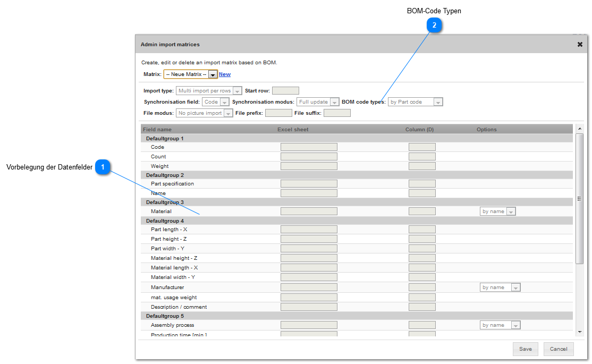Image resolution: width=592 pixels, height=364 pixels.
Task: Click the Column field for Weight
Action: coord(422,166)
